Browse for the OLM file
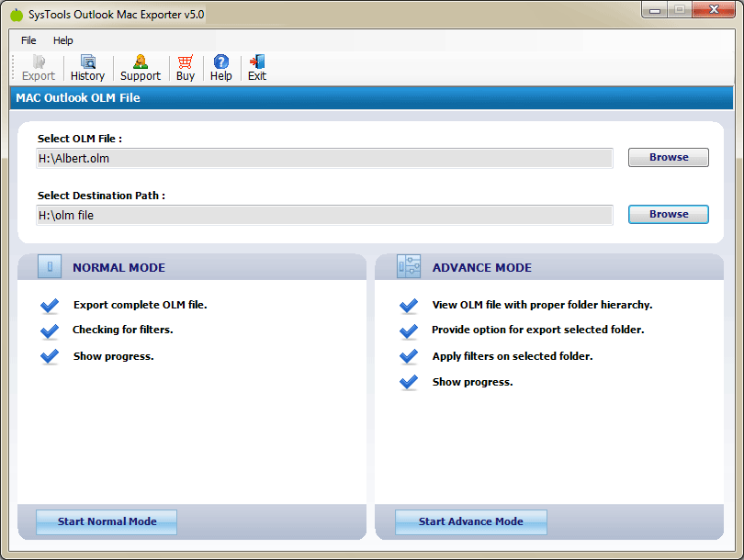Image resolution: width=744 pixels, height=560 pixels. 669,157
